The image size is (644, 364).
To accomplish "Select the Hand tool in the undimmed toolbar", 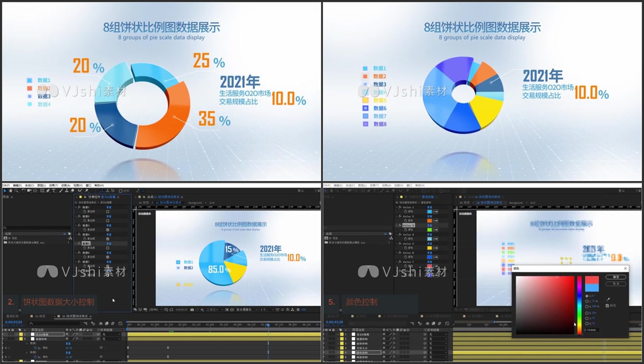I will tap(10, 191).
